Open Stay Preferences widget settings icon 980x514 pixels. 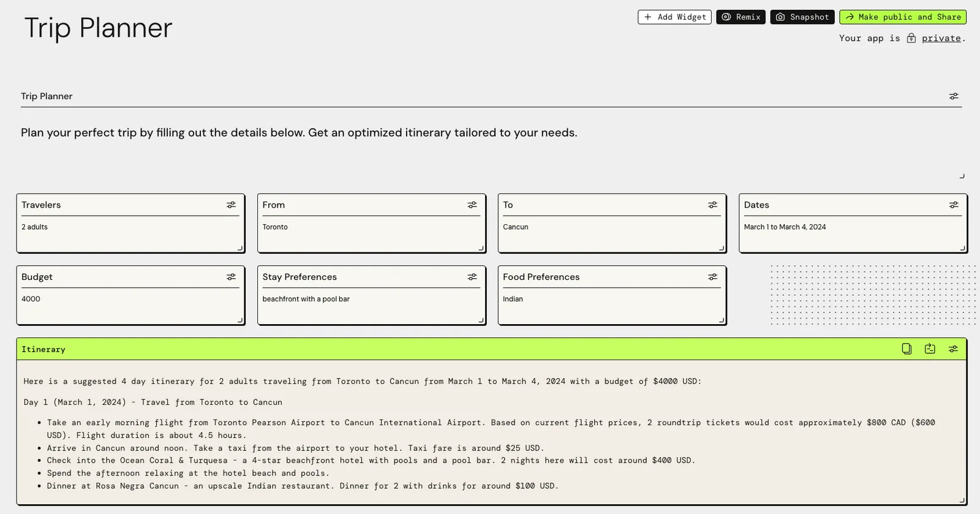472,277
